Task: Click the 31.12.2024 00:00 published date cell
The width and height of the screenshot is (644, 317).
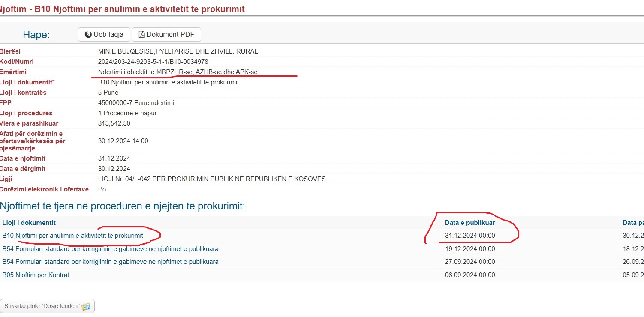Action: click(x=470, y=236)
